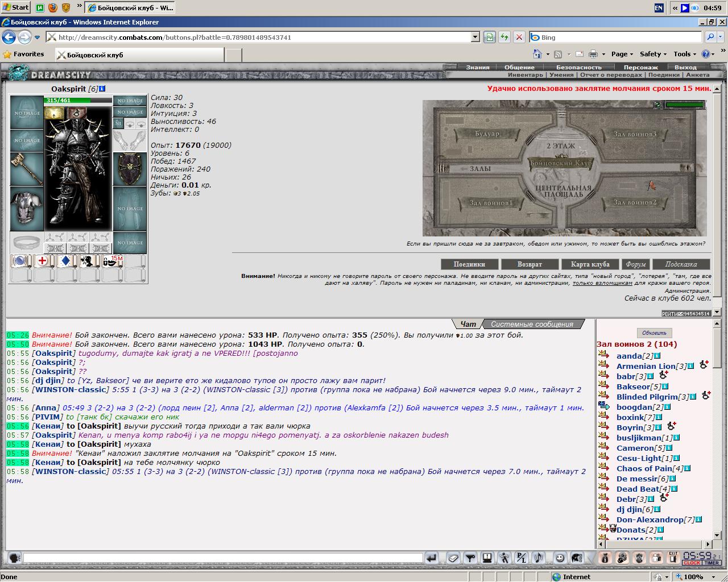Click the smiley emoticons icon in chat bar
Screen dimensions: 728x582
[x=560, y=558]
